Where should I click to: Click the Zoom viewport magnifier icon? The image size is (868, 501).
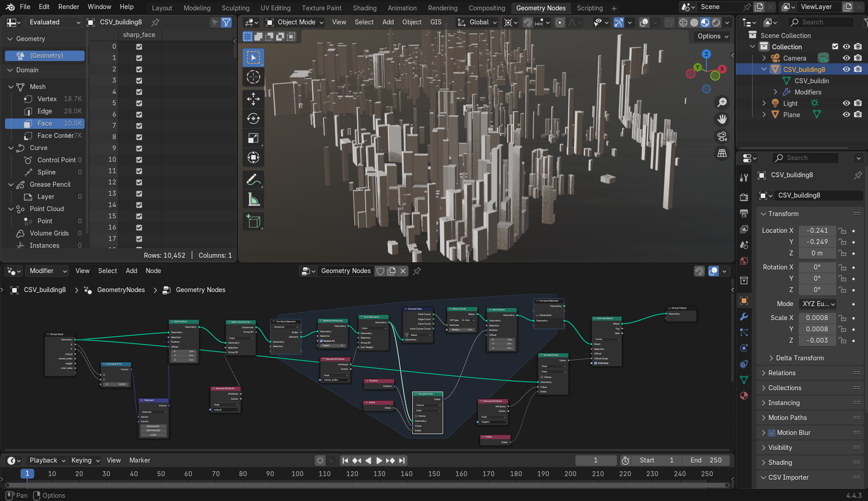click(722, 103)
